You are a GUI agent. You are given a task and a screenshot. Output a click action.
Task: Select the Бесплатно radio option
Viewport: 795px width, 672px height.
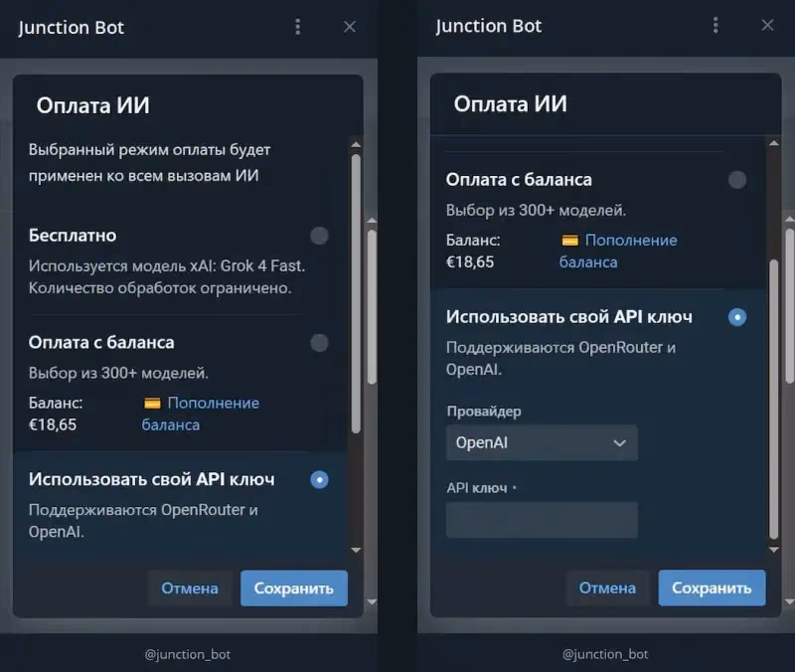(319, 236)
